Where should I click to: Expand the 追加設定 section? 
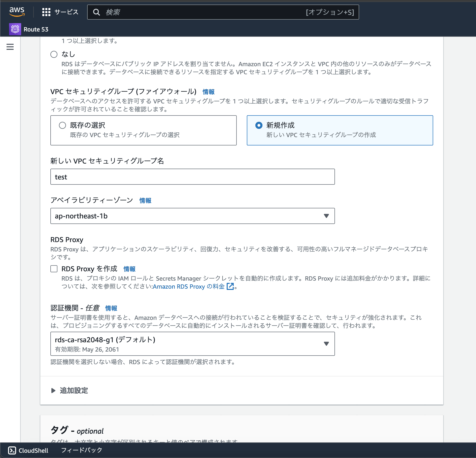tap(70, 391)
